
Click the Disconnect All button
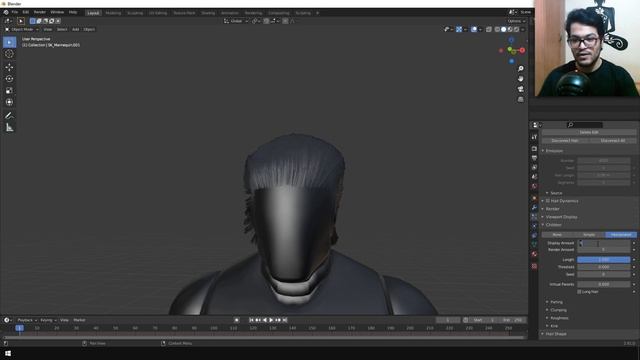[x=613, y=140]
